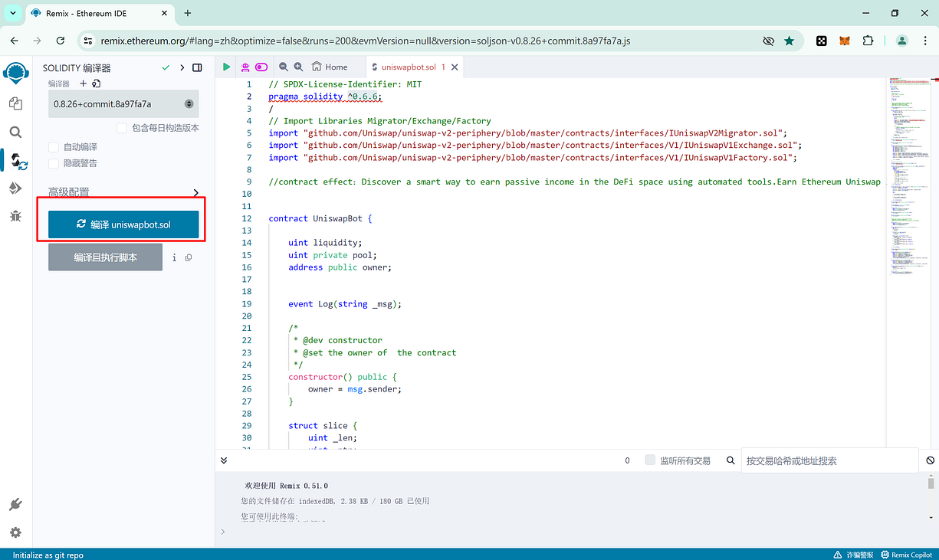Image resolution: width=939 pixels, height=560 pixels.
Task: Click the 'event Log(string _msg);' line
Action: click(345, 304)
